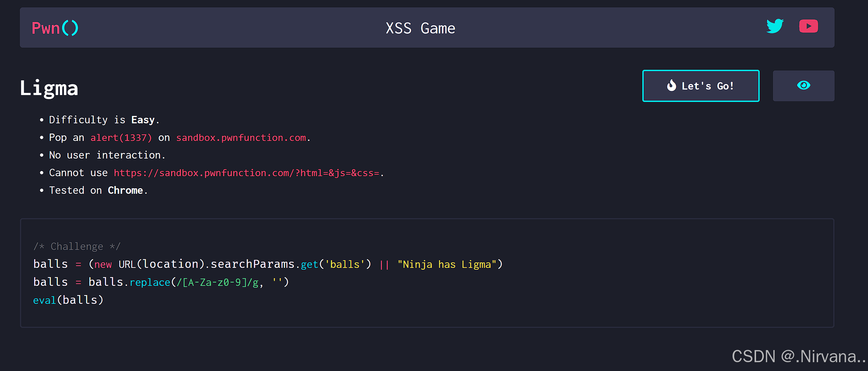Click the "Ninja has Ligma" string
The image size is (868, 371).
click(447, 264)
